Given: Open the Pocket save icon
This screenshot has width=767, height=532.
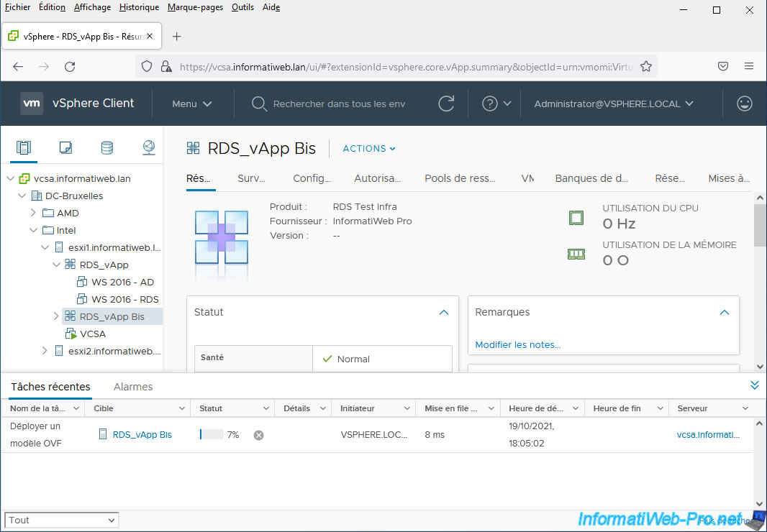Looking at the screenshot, I should coord(723,66).
